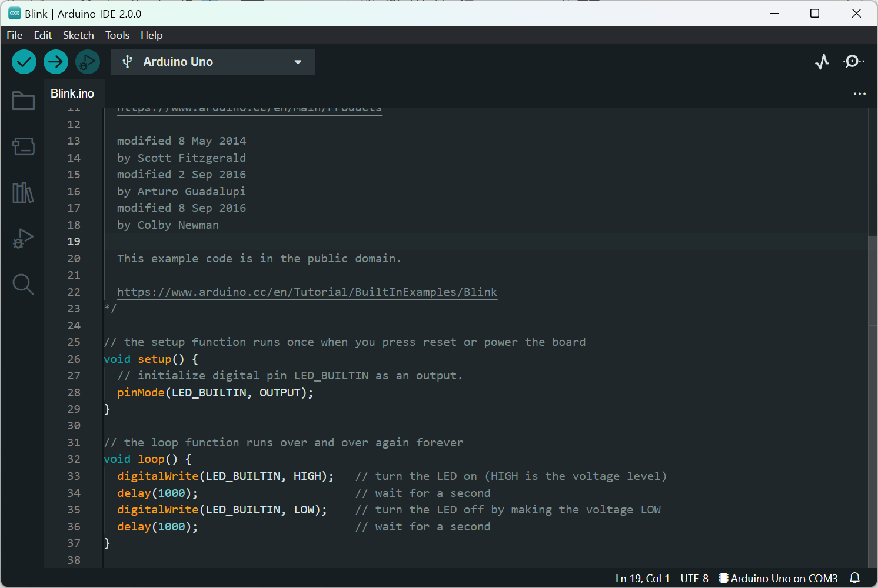This screenshot has width=878, height=588.
Task: Open the Sketchbook folder panel
Action: [x=24, y=101]
